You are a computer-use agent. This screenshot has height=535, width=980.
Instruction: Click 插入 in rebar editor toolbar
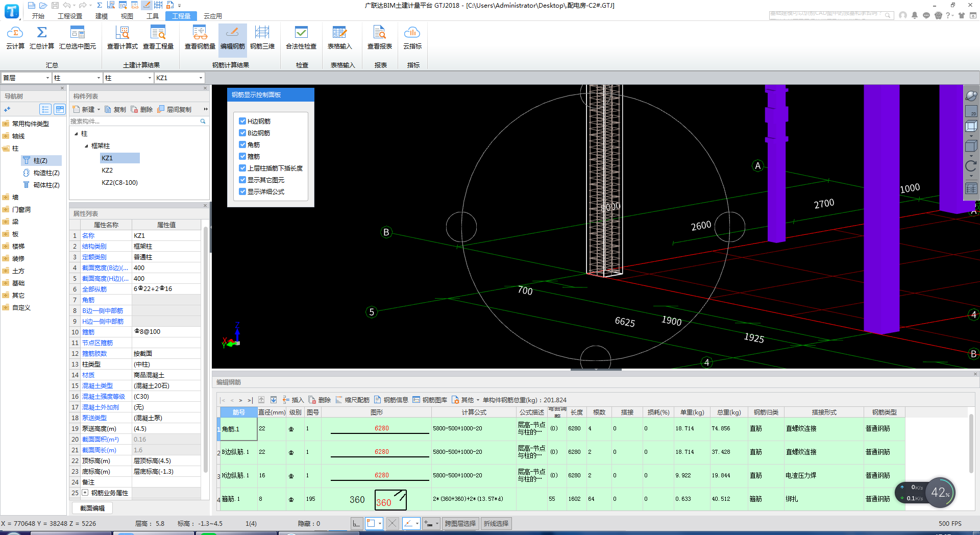pyautogui.click(x=293, y=400)
